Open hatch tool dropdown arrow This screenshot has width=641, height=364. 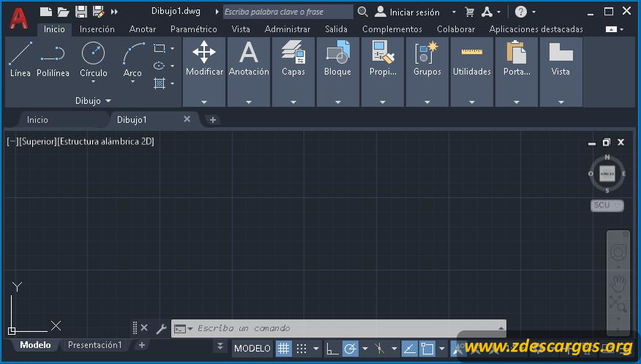[173, 83]
